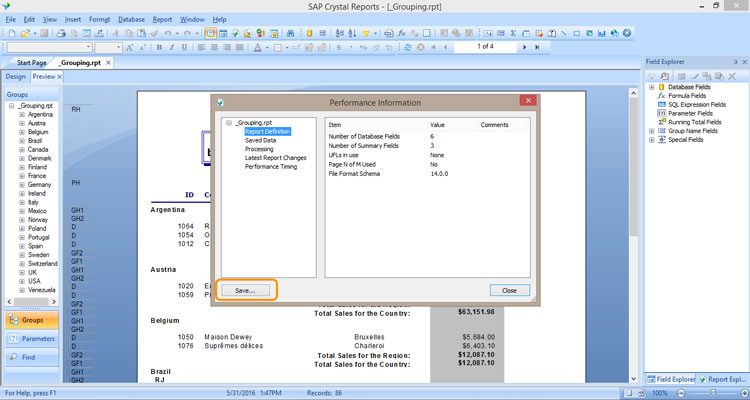Select Performance Timing in performance tree
Viewport: 750px width, 400px height.
(x=271, y=167)
